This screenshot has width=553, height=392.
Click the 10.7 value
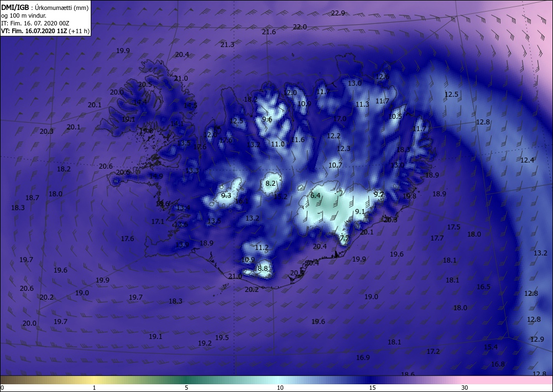pyautogui.click(x=336, y=165)
